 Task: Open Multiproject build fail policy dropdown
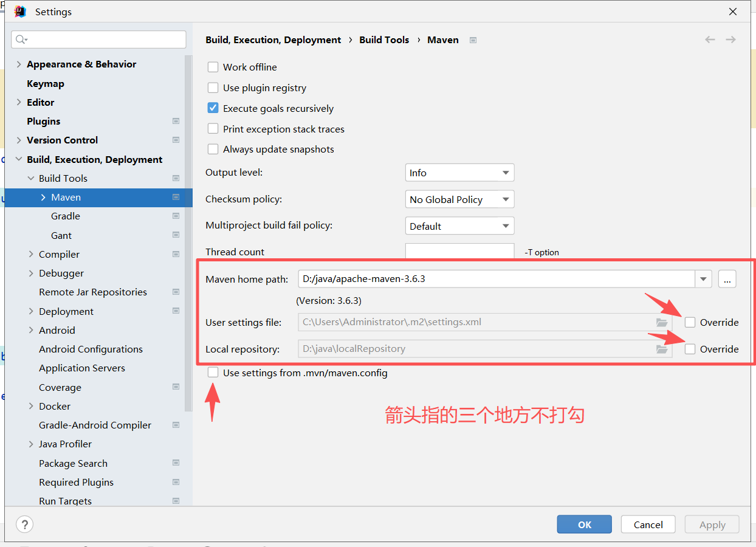459,226
